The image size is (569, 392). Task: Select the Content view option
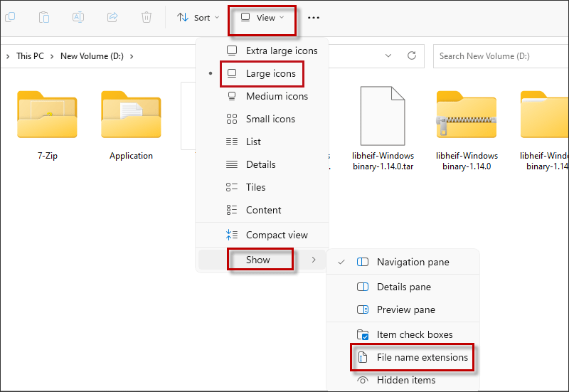click(262, 210)
